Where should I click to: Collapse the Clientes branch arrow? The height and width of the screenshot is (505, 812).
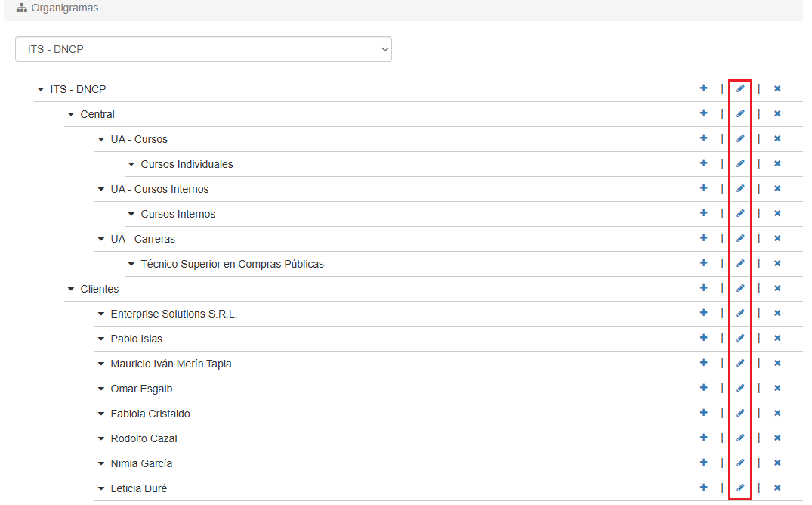pyautogui.click(x=71, y=289)
